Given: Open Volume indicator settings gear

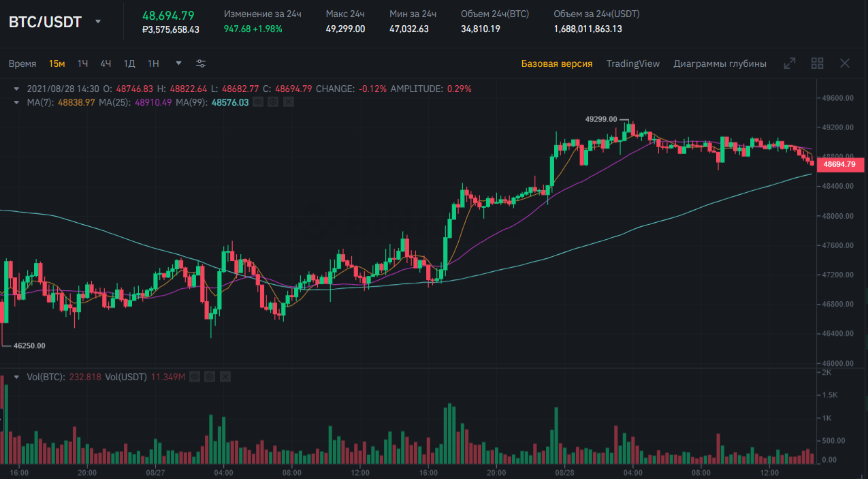Looking at the screenshot, I should (x=210, y=376).
